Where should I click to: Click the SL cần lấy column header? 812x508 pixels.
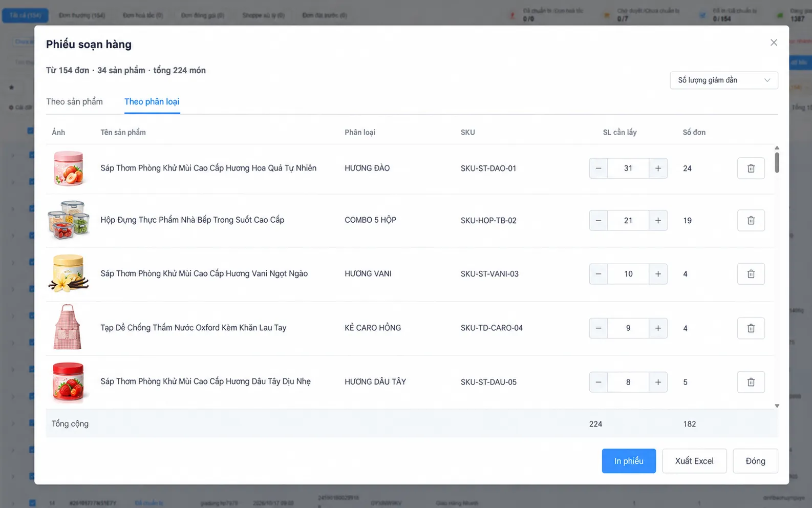pyautogui.click(x=619, y=132)
